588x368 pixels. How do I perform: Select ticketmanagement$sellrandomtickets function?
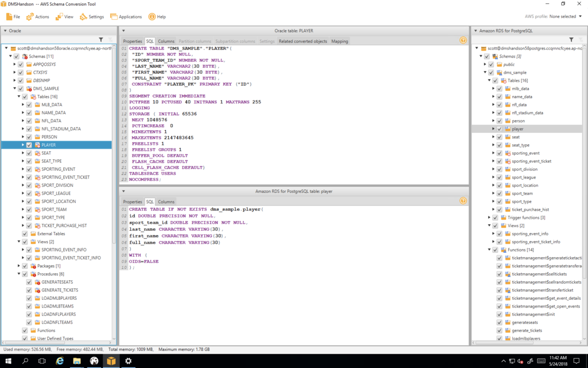[x=547, y=282]
